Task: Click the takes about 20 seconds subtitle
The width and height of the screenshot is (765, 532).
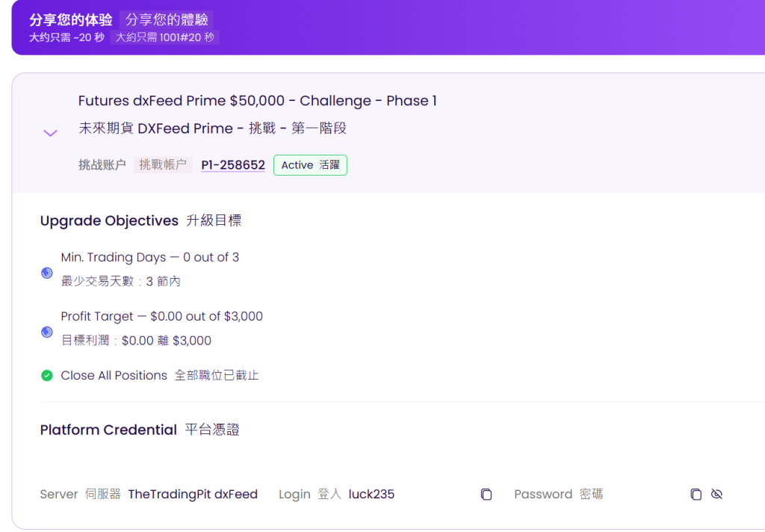Action: pyautogui.click(x=66, y=37)
